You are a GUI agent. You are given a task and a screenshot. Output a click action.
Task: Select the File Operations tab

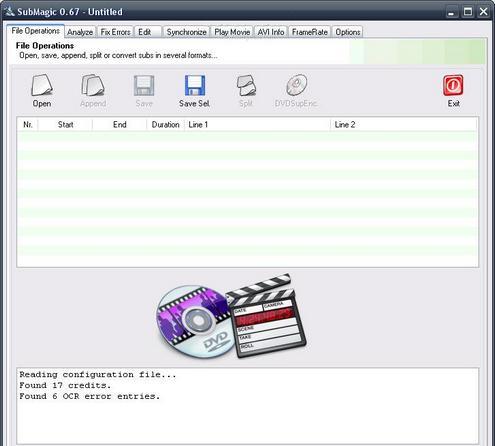35,31
